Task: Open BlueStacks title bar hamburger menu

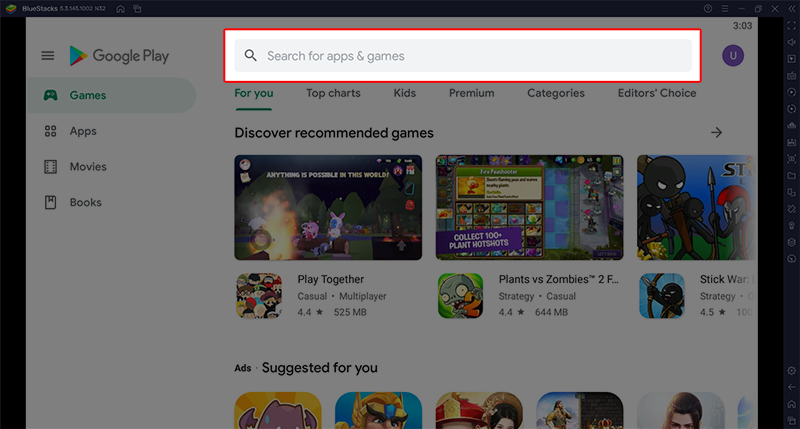Action: click(724, 9)
